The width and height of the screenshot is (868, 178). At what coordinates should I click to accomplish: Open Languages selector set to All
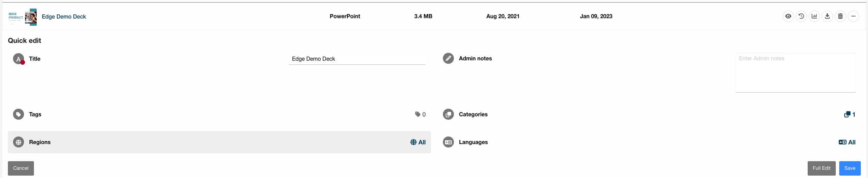pyautogui.click(x=847, y=142)
